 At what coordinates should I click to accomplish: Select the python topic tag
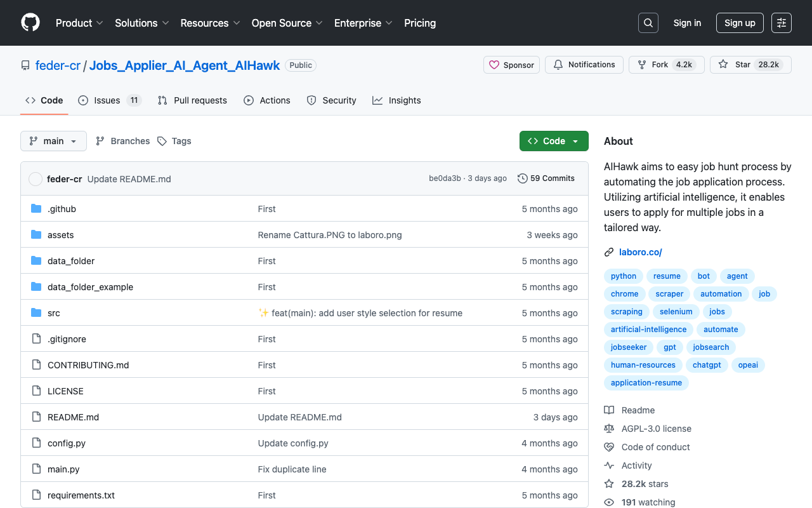coord(624,276)
